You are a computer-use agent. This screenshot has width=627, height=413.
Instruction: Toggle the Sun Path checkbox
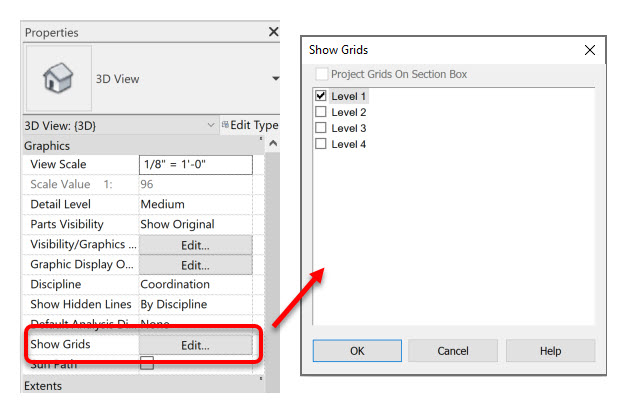[x=147, y=363]
